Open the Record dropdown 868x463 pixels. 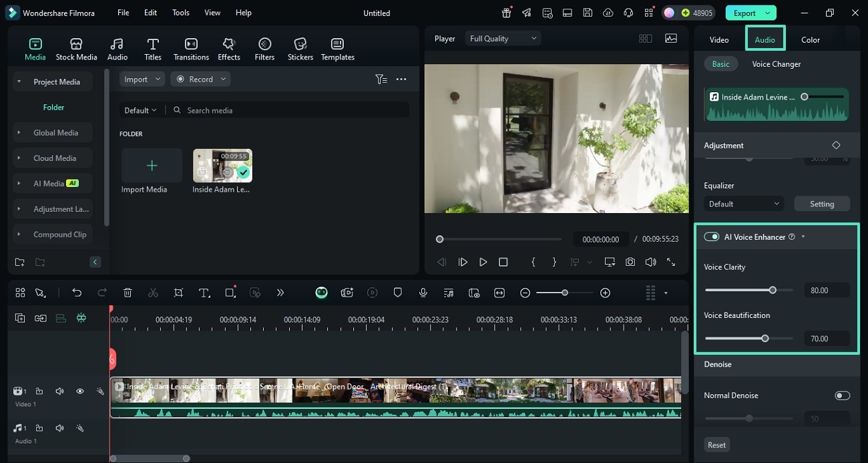tap(201, 79)
